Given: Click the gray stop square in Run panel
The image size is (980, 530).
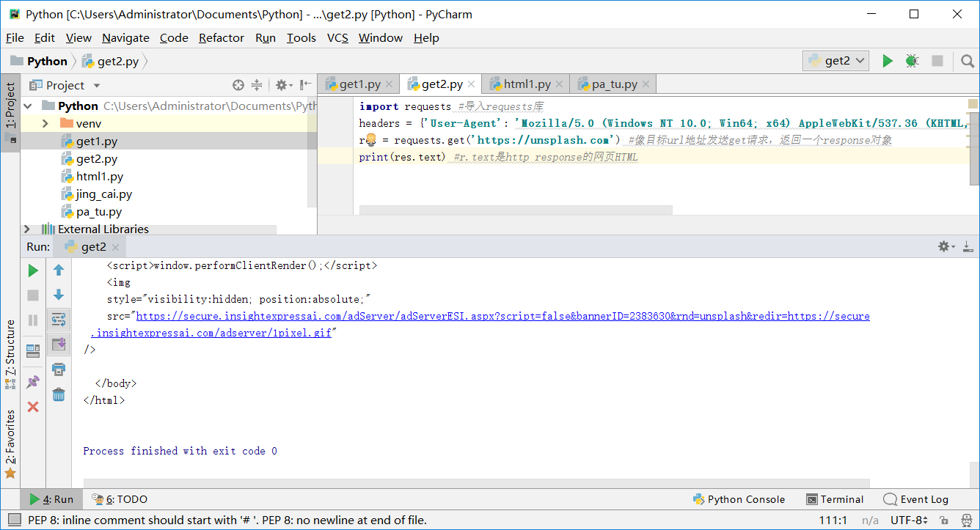Looking at the screenshot, I should (x=33, y=295).
